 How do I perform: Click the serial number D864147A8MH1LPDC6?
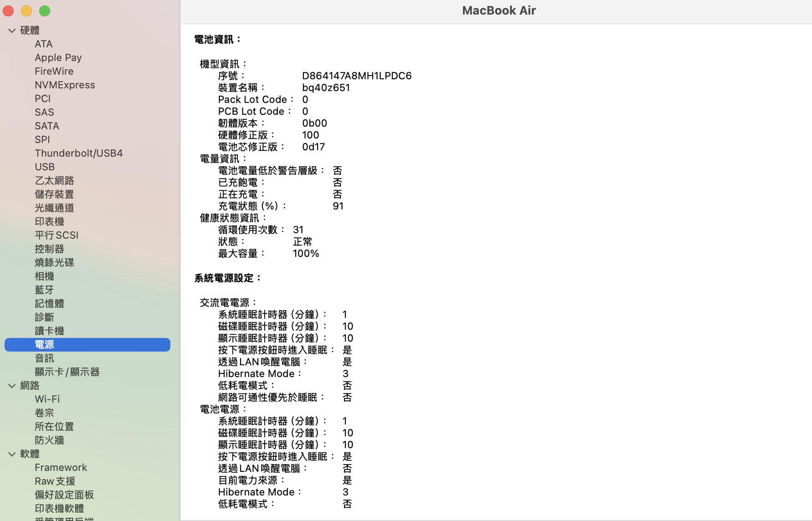(357, 76)
